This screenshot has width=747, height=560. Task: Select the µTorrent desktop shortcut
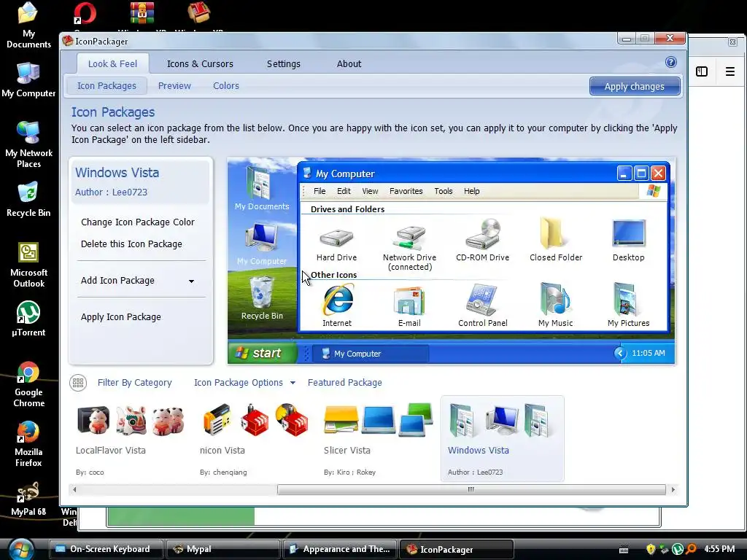(x=28, y=319)
